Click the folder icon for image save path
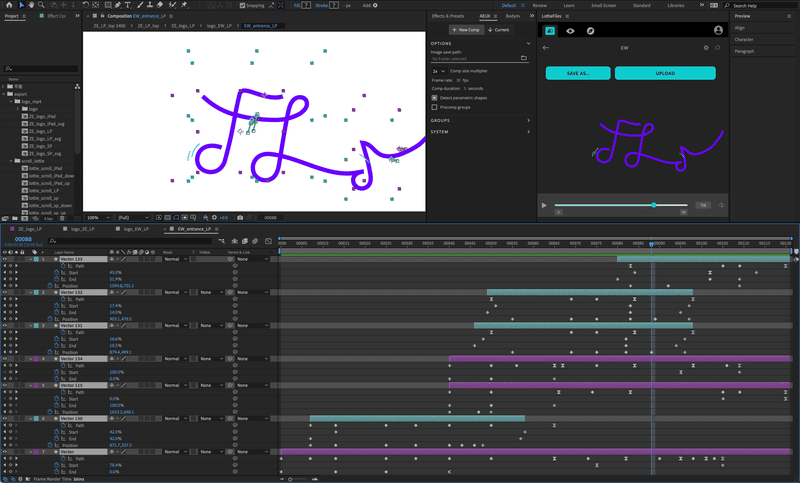800x483 pixels. (523, 58)
